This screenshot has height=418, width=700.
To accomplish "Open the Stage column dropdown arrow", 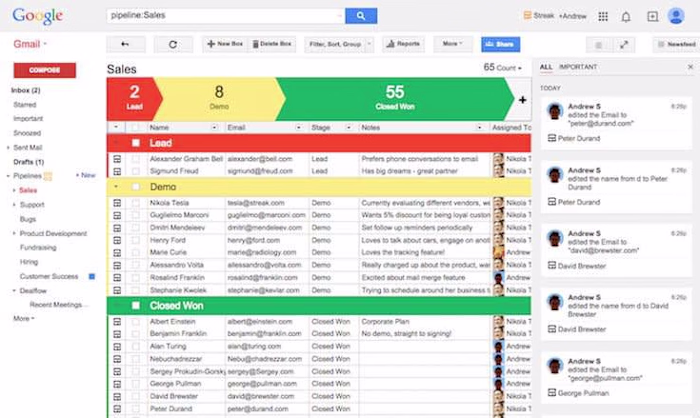I will click(x=348, y=128).
